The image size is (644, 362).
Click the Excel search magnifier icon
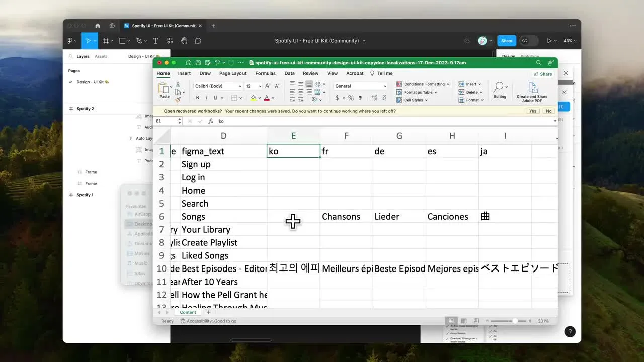538,63
